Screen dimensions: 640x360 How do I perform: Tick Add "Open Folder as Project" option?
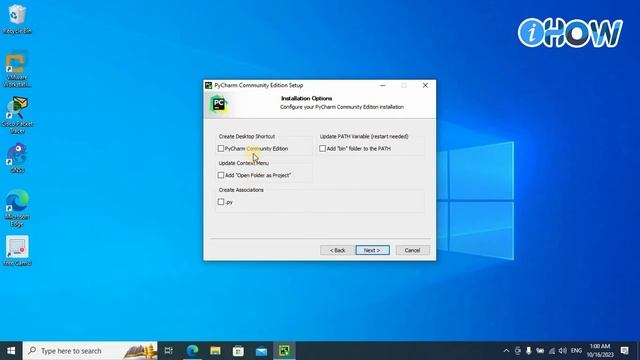(221, 175)
